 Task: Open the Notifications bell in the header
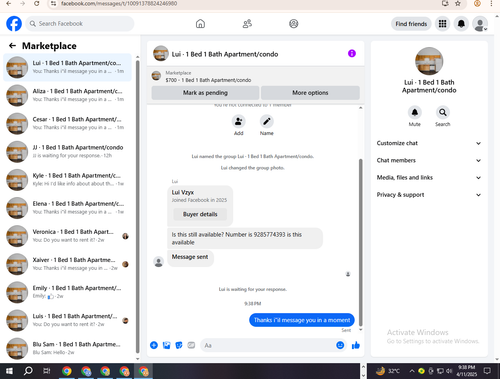click(x=461, y=24)
